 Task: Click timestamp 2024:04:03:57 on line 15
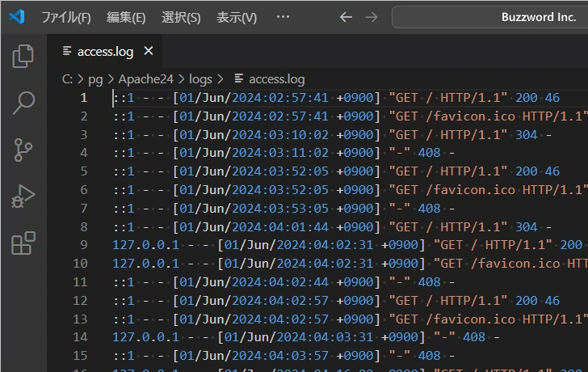pos(280,356)
